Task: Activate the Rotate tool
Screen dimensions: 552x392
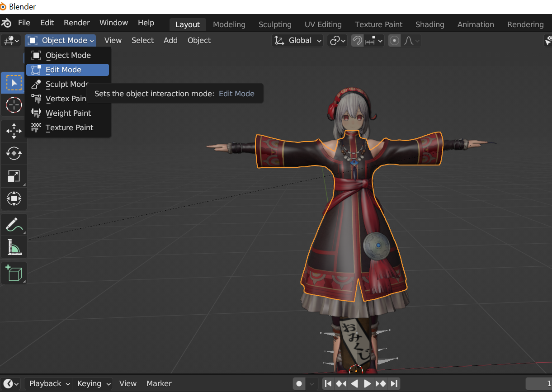Action: (14, 154)
